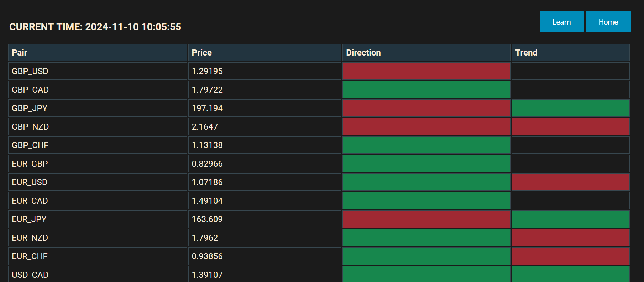Click the Direction column header
Viewport: 644px width, 282px height.
(363, 53)
